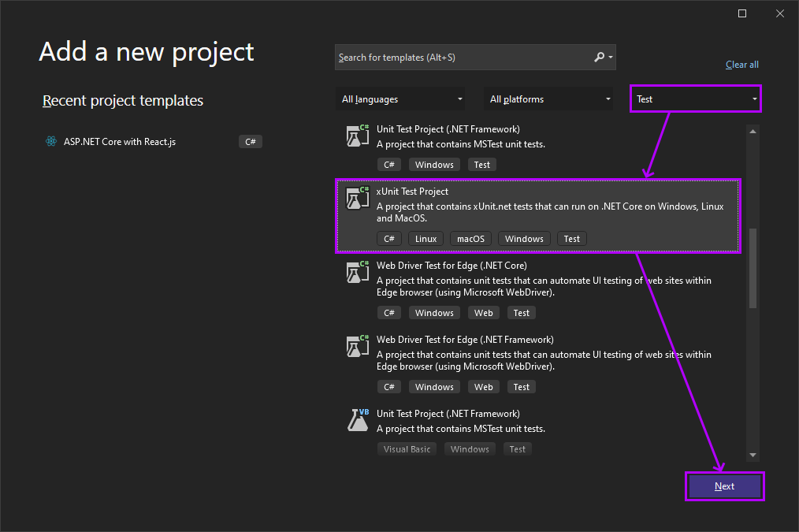Click the scrollbar up arrow
The width and height of the screenshot is (799, 532).
(x=753, y=132)
